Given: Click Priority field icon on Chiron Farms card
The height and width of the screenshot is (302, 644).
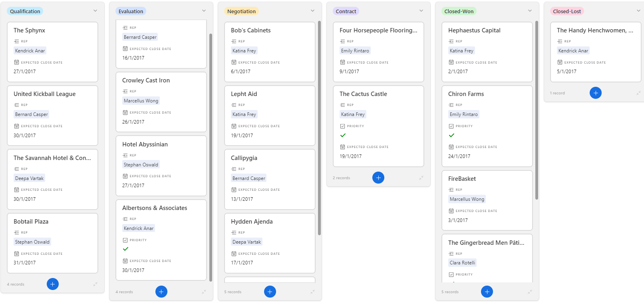Looking at the screenshot, I should click(x=451, y=126).
